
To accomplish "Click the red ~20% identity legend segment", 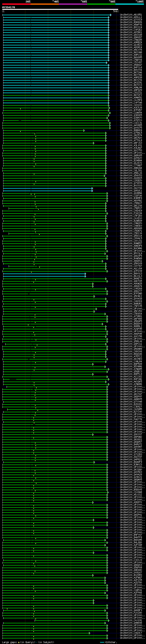I will pos(16,4).
